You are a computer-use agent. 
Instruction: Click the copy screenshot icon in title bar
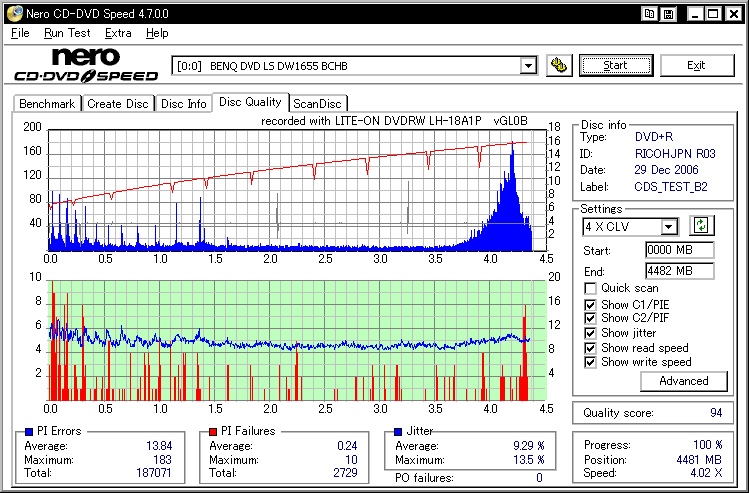649,14
